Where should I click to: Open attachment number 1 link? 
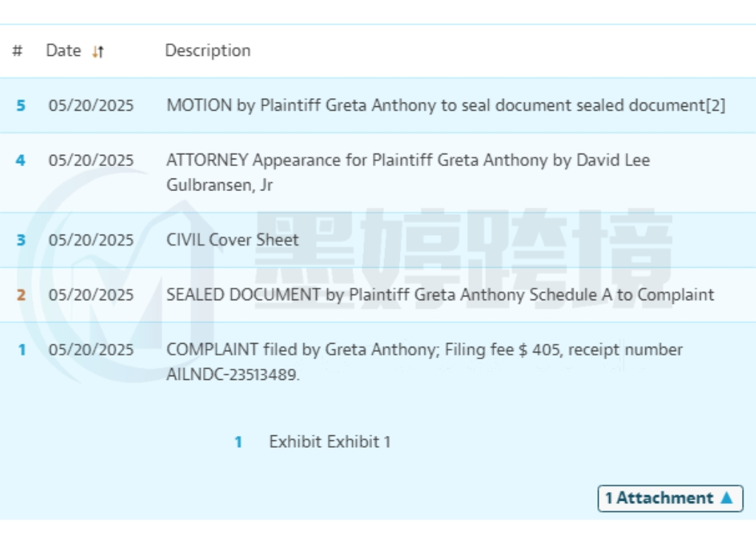click(x=238, y=442)
